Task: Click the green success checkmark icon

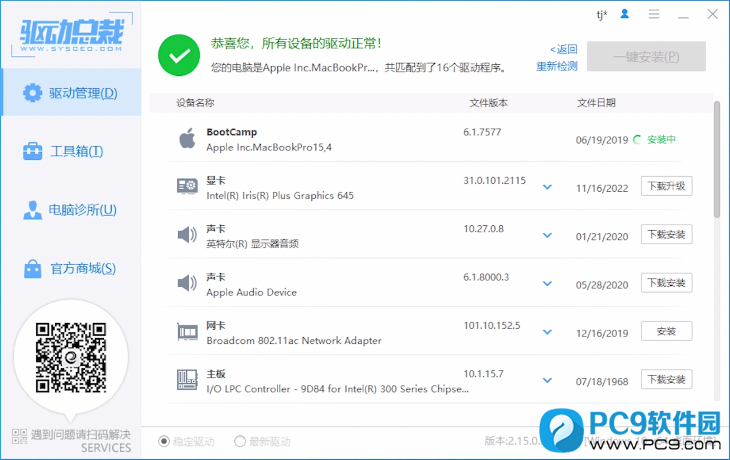Action: click(x=179, y=55)
